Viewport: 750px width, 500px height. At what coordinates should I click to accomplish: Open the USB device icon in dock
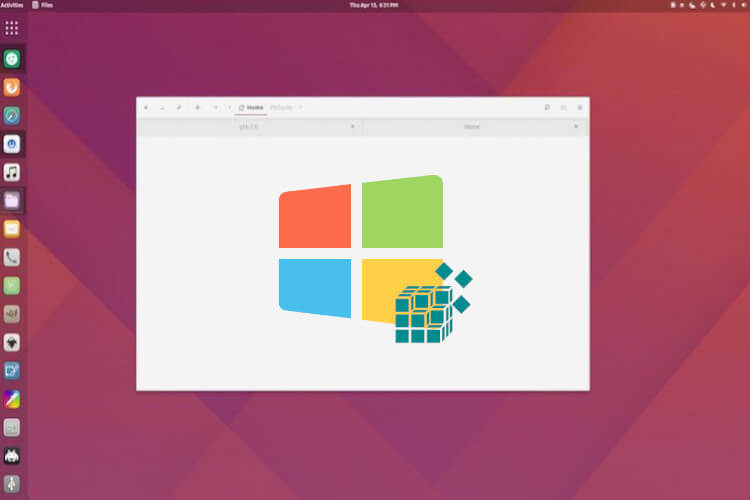coord(12,484)
